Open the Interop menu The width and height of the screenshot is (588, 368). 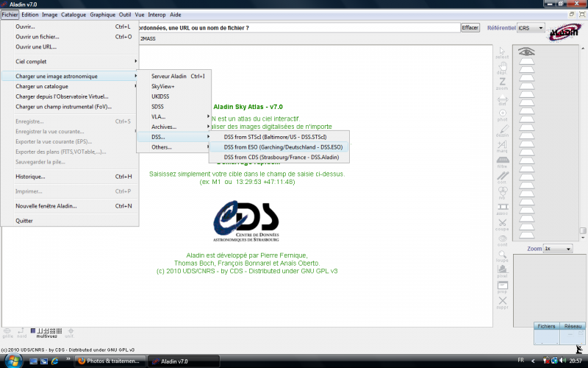pyautogui.click(x=157, y=15)
